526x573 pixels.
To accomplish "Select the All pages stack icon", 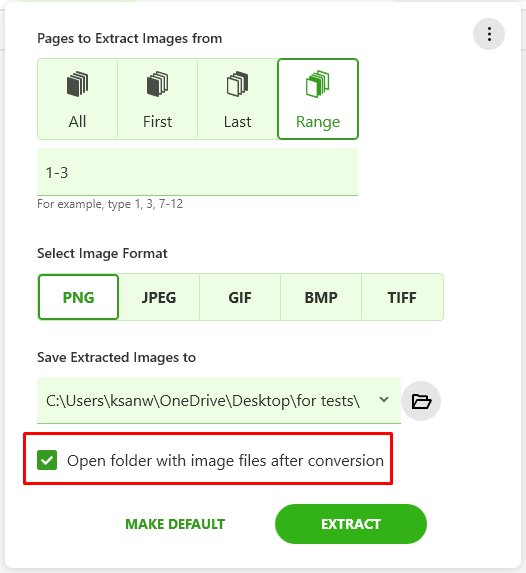I will click(77, 84).
